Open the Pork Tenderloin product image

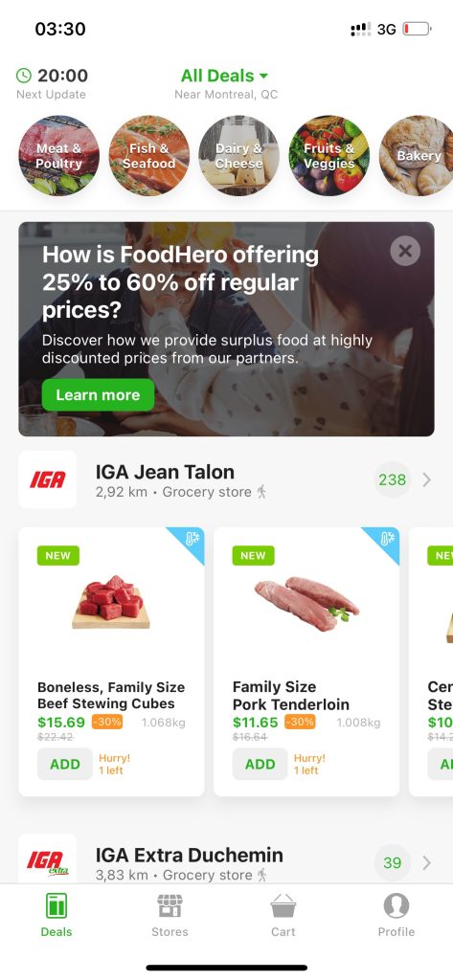coord(306,603)
